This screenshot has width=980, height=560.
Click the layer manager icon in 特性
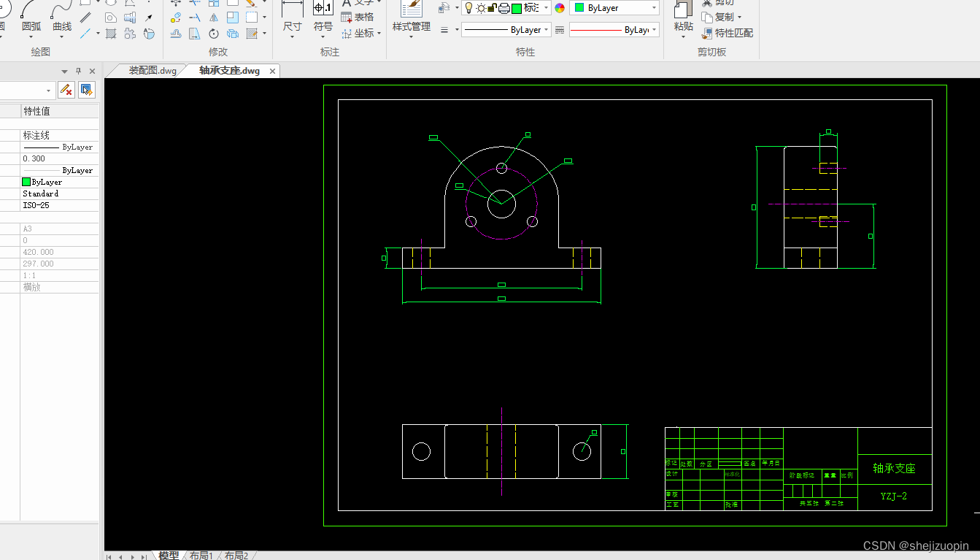pyautogui.click(x=444, y=8)
